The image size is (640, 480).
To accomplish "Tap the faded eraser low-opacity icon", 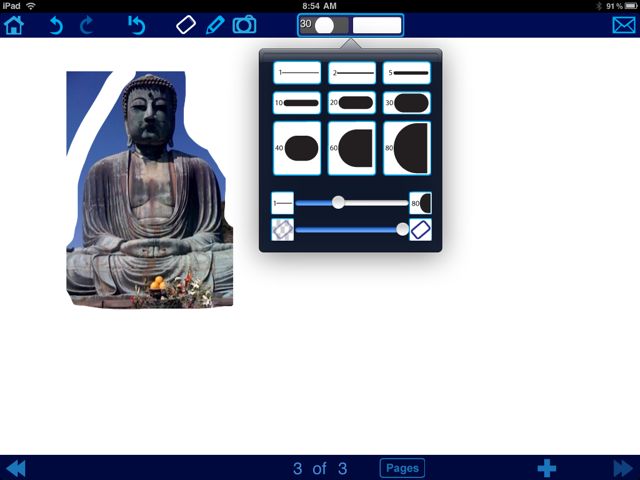I will pos(282,230).
